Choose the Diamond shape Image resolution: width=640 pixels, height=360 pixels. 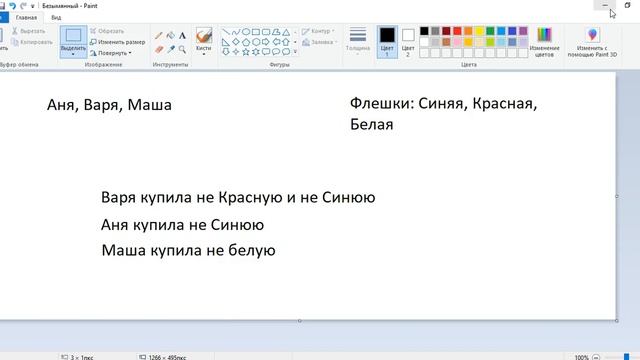point(236,42)
